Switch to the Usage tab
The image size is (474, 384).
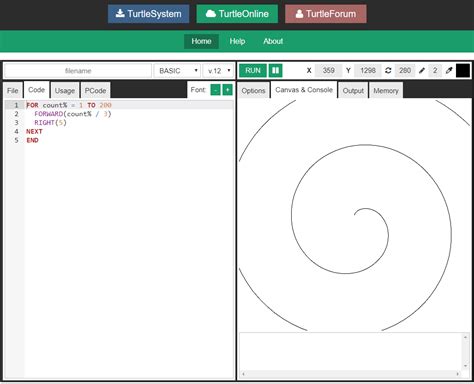point(65,91)
